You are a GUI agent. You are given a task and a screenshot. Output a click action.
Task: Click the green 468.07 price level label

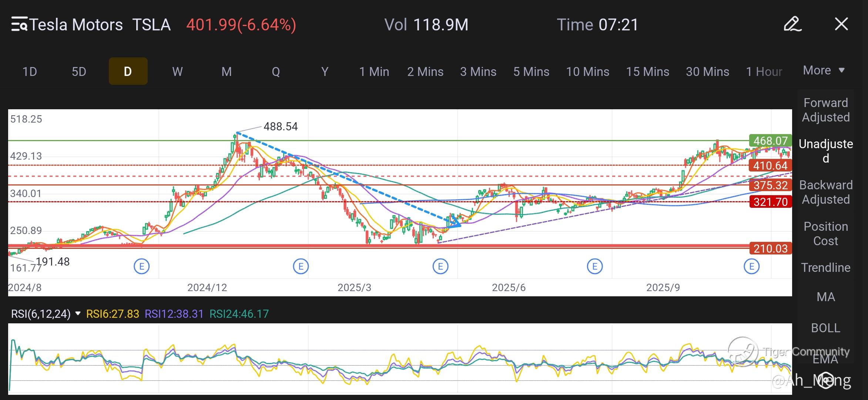click(770, 141)
